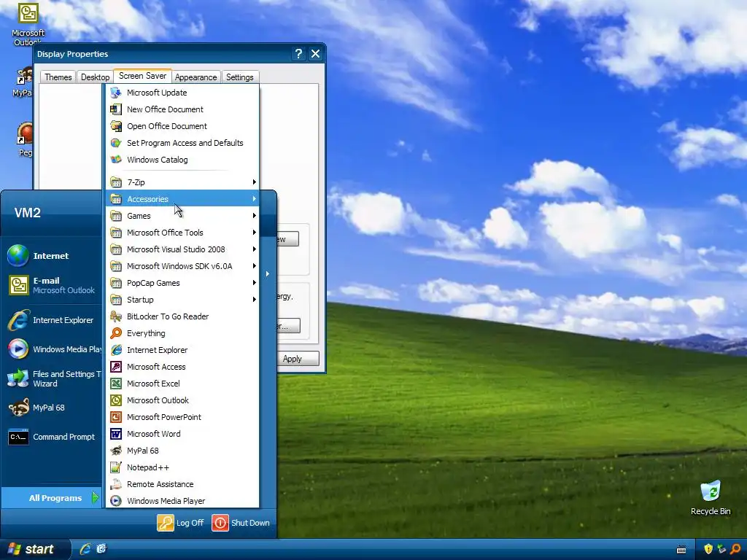Screen dimensions: 747x560
Task: Click the Everything tray icon
Action: [x=735, y=550]
